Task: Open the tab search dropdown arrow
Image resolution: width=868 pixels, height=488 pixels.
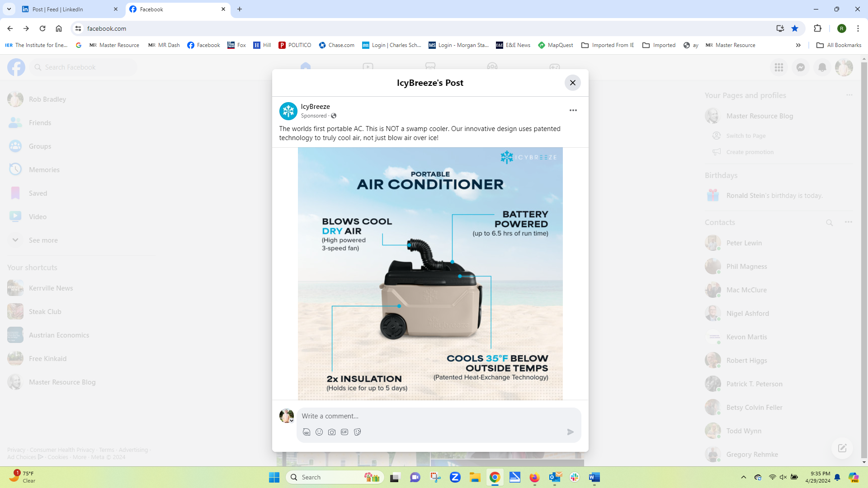Action: pos(9,9)
